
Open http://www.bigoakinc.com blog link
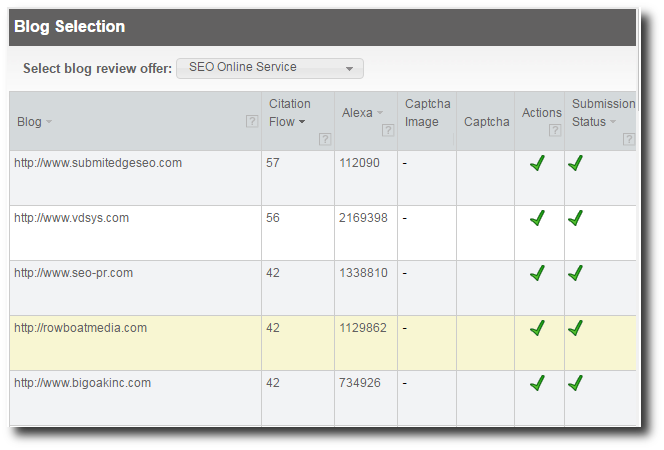[83, 383]
